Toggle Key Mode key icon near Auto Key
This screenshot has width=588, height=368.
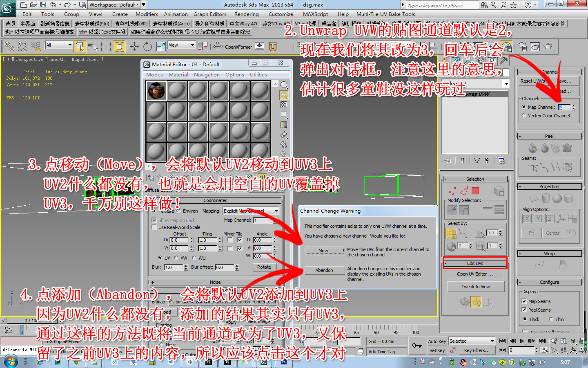[x=417, y=346]
